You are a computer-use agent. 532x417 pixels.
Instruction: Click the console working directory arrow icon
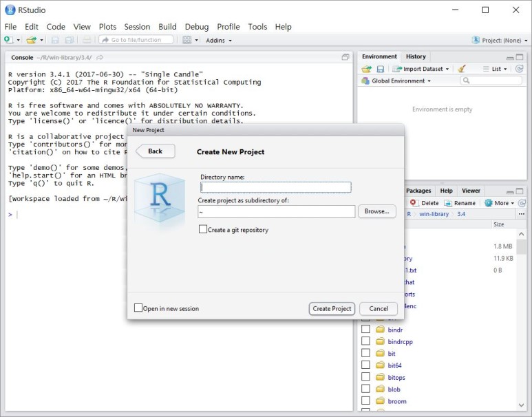(100, 58)
